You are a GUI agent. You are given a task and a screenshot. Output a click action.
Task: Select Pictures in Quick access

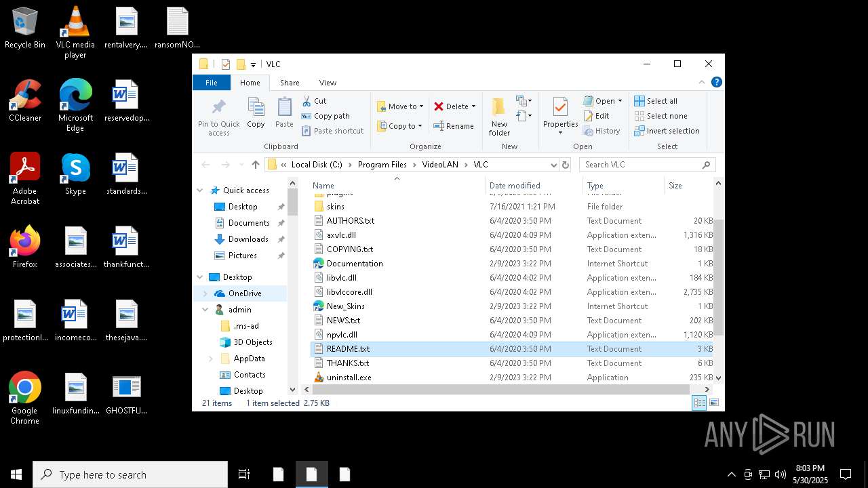coord(242,256)
